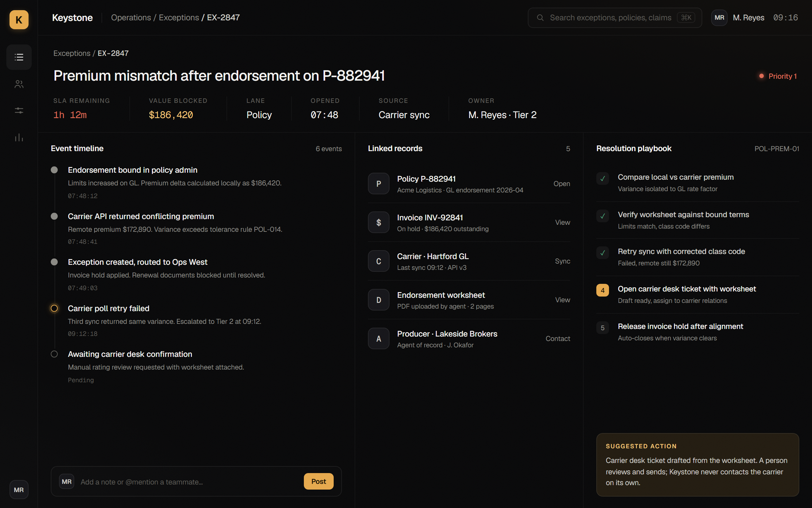Click the C icon for Carrier Hartford GL

point(378,261)
